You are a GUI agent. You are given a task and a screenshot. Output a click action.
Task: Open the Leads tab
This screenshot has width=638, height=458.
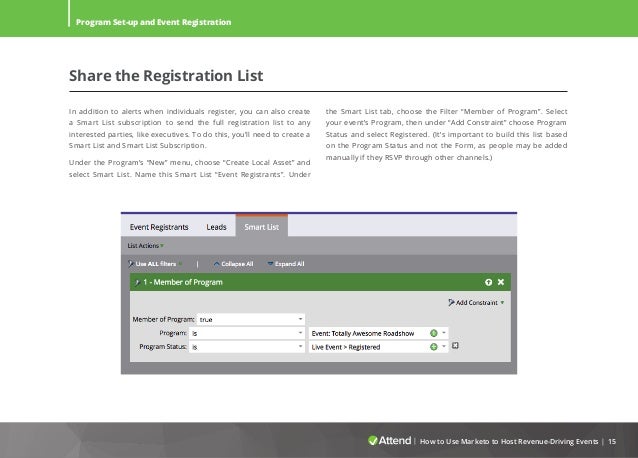[x=216, y=227]
